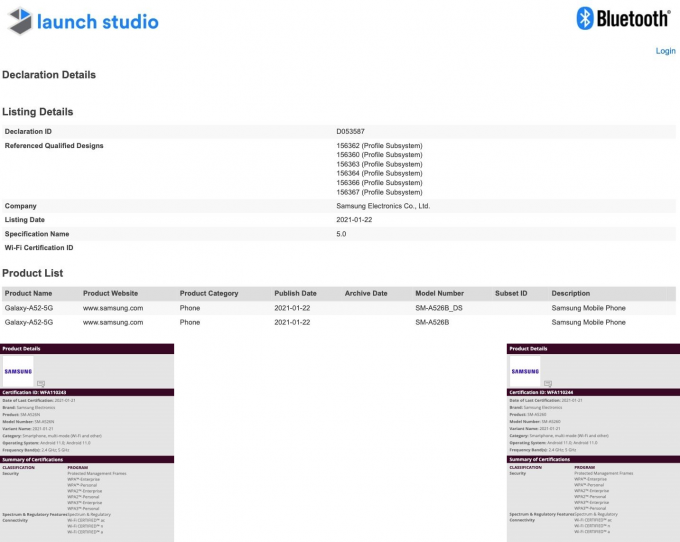
Task: Click Summary of Certifications in WFA110243 card
Action: pos(87,460)
